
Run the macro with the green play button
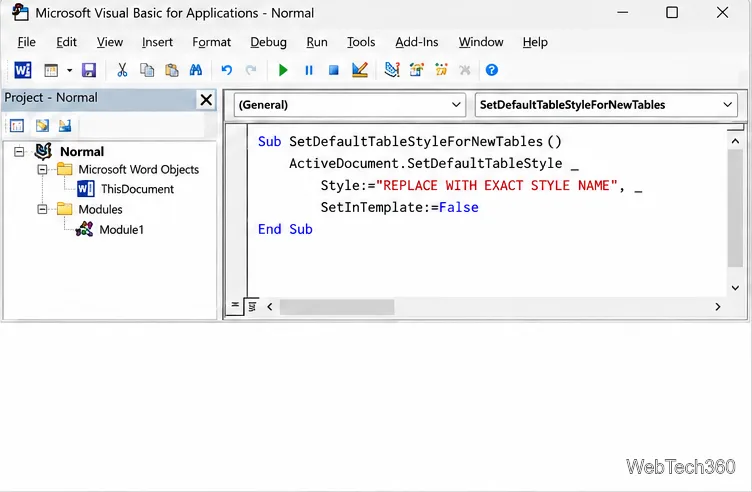click(283, 70)
